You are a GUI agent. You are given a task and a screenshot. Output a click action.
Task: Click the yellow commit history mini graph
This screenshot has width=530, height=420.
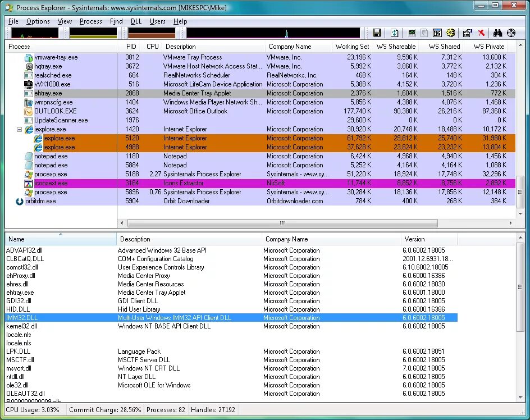(x=93, y=33)
